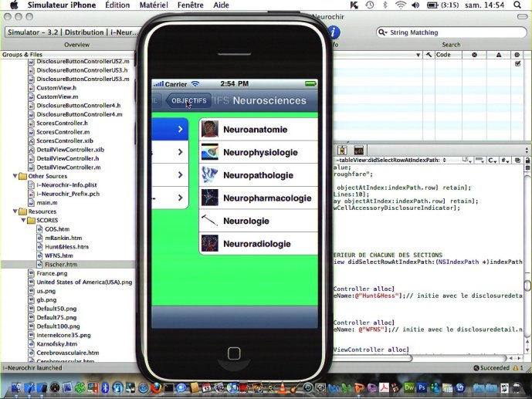Click the counterpart file icon in editor bar

point(517,161)
